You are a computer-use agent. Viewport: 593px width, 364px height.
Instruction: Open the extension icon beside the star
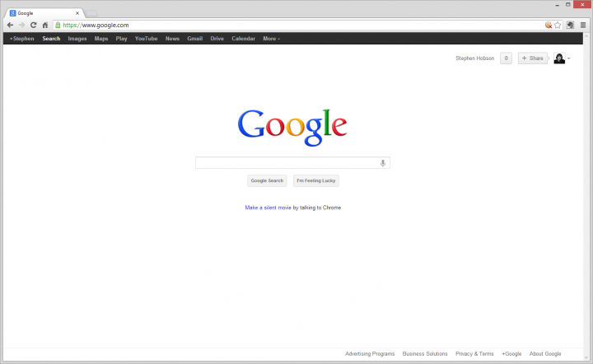click(x=570, y=25)
